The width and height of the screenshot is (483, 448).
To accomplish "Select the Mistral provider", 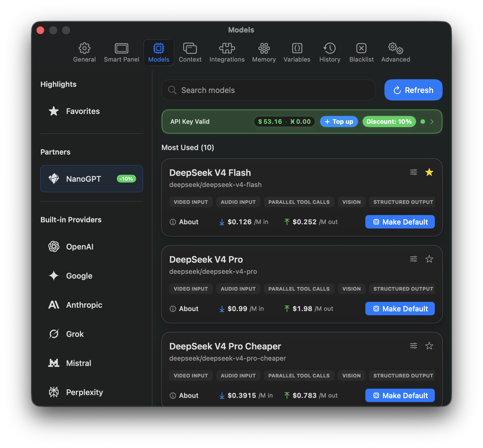I will click(x=92, y=363).
